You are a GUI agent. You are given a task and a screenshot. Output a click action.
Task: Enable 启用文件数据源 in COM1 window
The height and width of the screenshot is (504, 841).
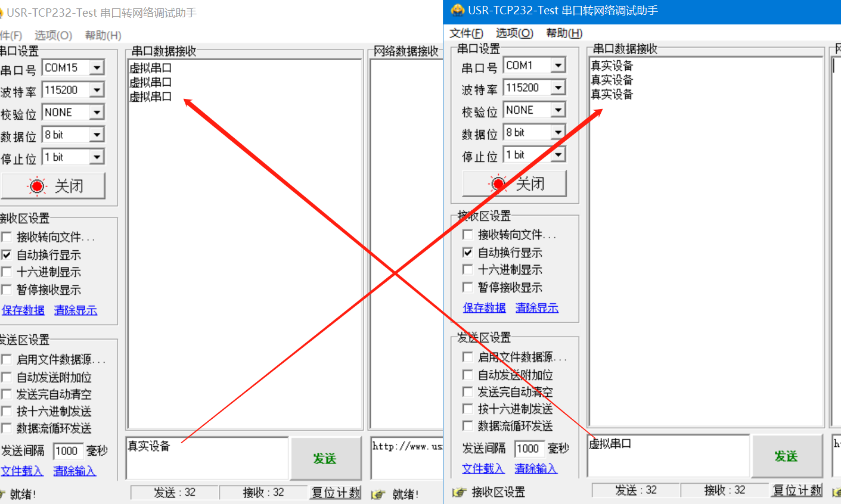click(467, 357)
